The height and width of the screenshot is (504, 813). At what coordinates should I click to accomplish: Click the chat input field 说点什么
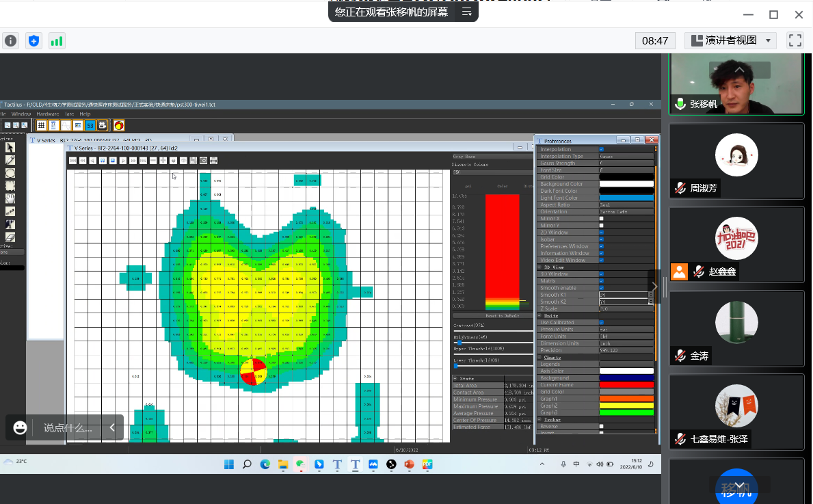click(68, 428)
